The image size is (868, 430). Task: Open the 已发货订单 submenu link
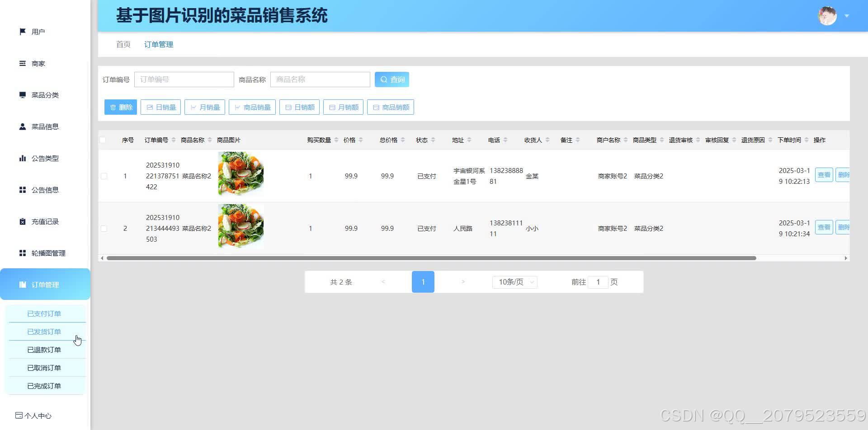tap(44, 331)
